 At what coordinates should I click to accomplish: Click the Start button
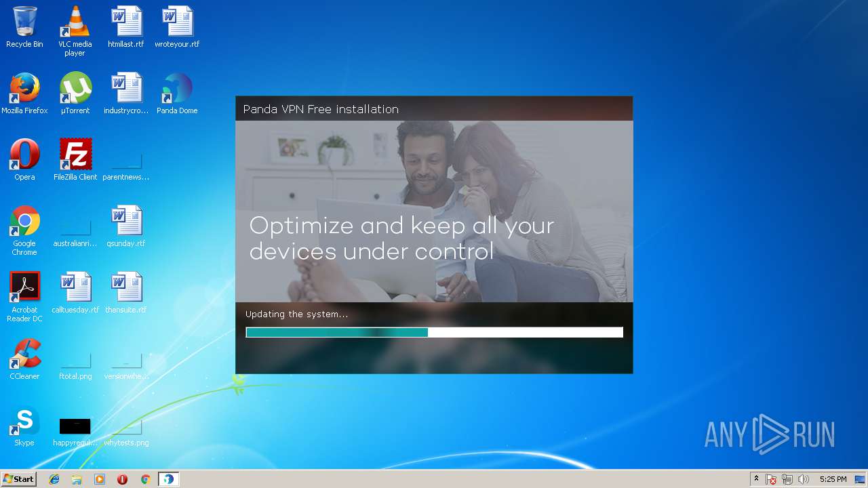[18, 479]
